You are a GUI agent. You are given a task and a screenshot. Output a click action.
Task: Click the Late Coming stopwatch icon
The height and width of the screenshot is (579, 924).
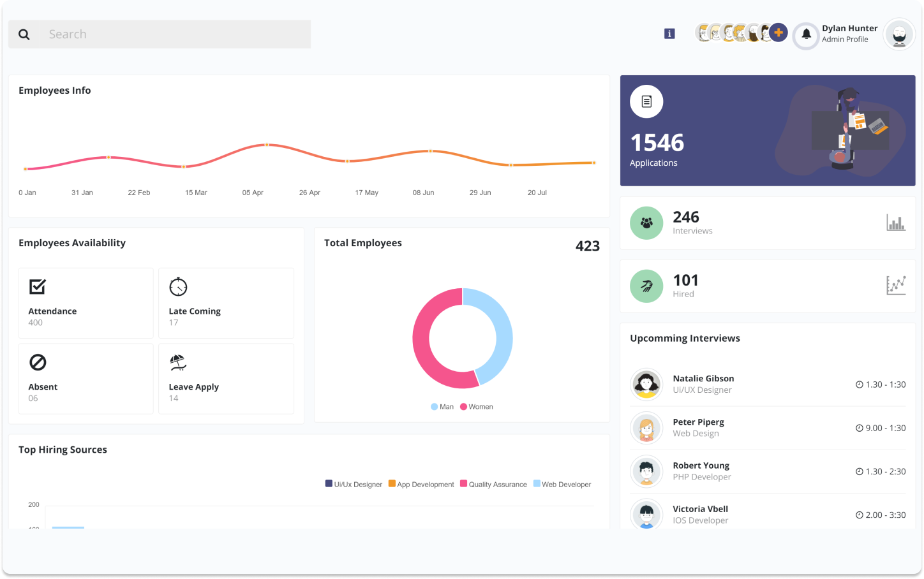click(178, 286)
